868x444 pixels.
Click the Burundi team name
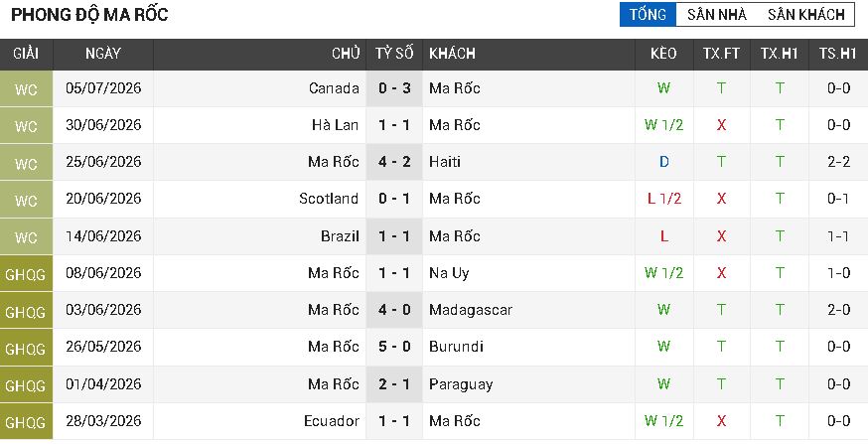[x=456, y=347]
